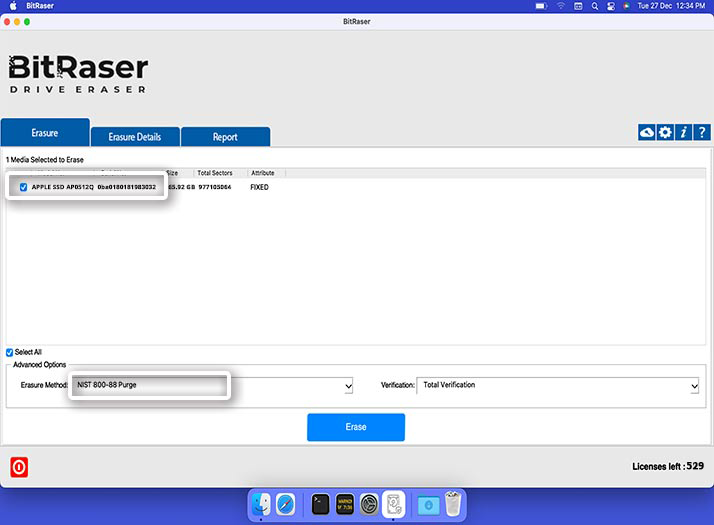Image resolution: width=714 pixels, height=525 pixels.
Task: Click the red power shutdown icon
Action: pos(19,467)
